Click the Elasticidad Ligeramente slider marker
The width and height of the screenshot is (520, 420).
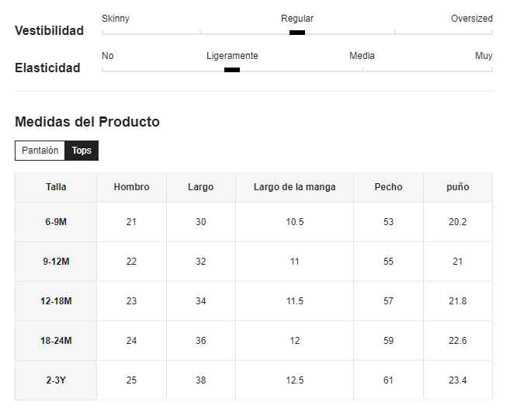(232, 70)
